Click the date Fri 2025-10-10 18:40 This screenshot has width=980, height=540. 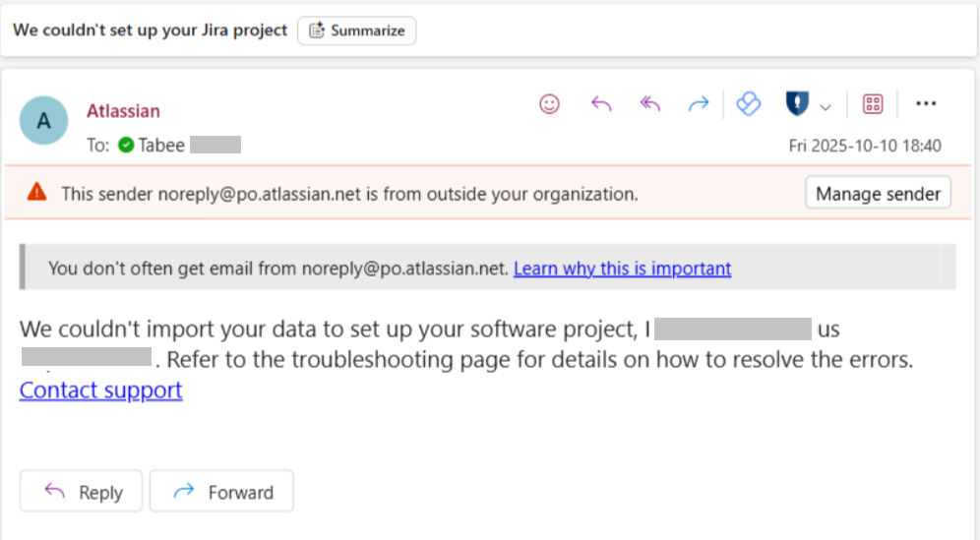[x=865, y=146]
